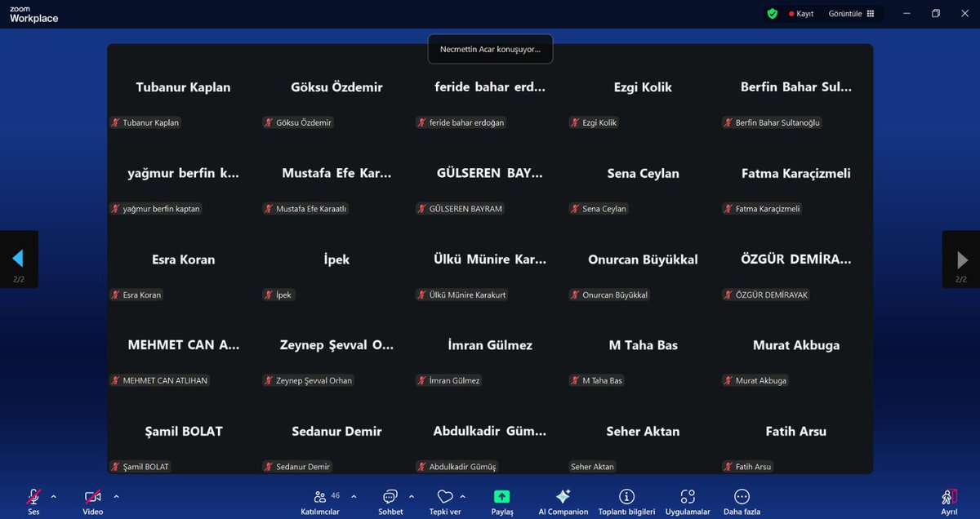Open AI Companion
The width and height of the screenshot is (980, 519).
click(x=563, y=502)
